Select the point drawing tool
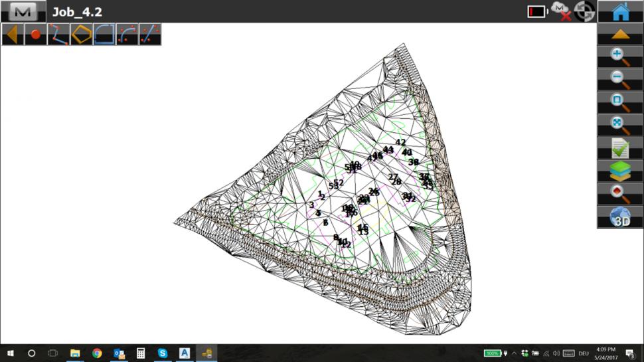This screenshot has width=644, height=362. (x=36, y=35)
